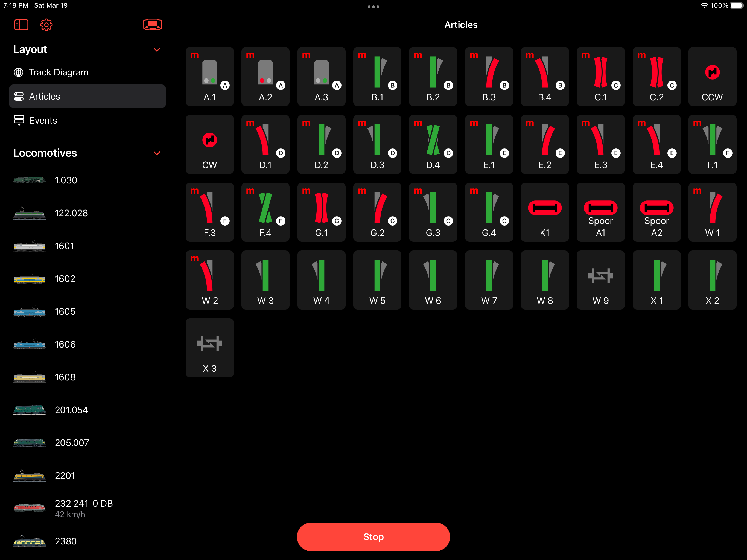Select locomotive 1605
Screen dimensions: 747x560
click(87, 311)
